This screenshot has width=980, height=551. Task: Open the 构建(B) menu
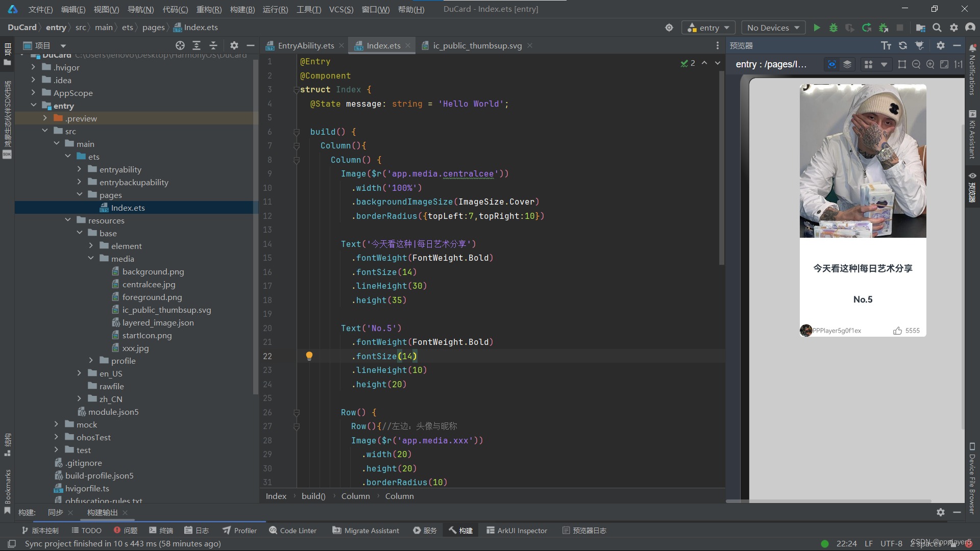click(242, 9)
